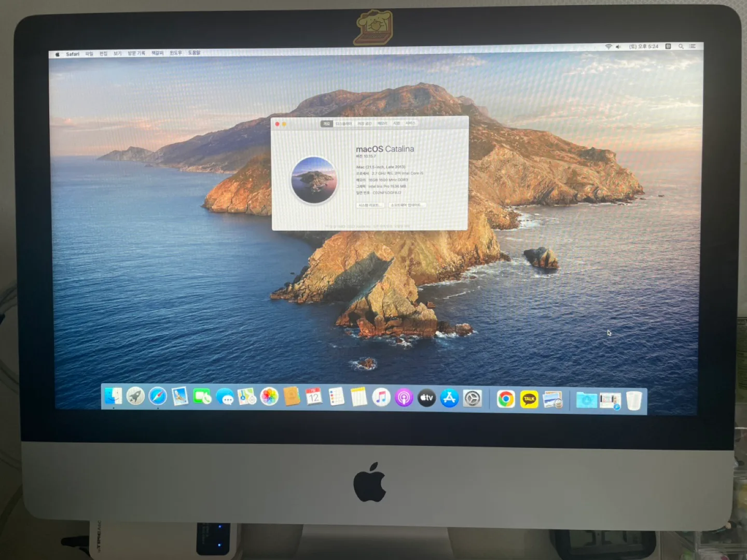Open Maps from the Dock
The width and height of the screenshot is (747, 560).
point(247,397)
